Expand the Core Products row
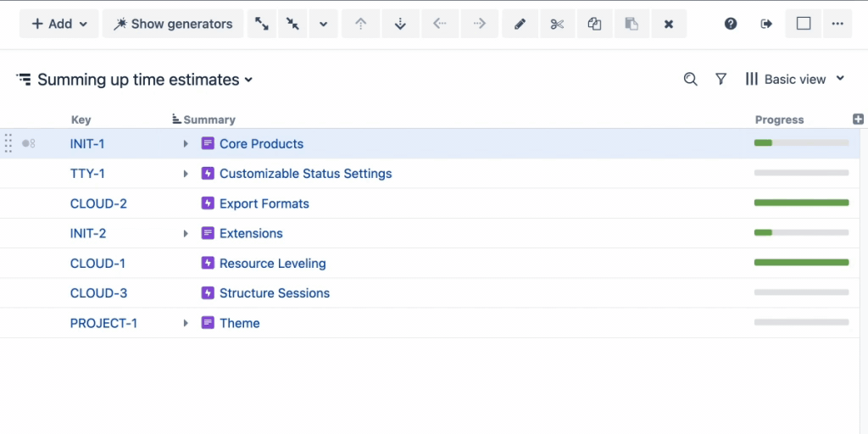 (186, 144)
